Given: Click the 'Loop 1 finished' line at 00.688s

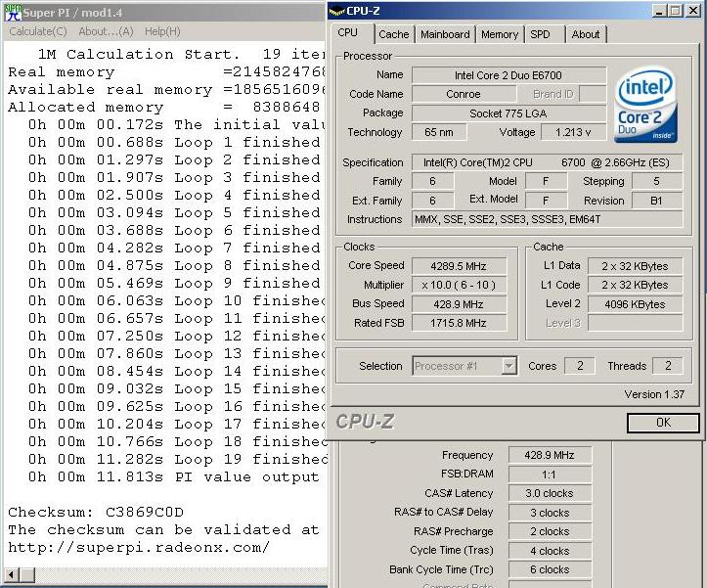Looking at the screenshot, I should tap(174, 143).
